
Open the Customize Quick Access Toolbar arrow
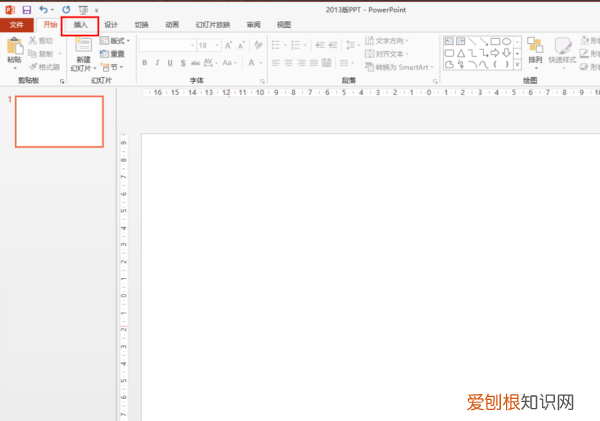click(96, 10)
